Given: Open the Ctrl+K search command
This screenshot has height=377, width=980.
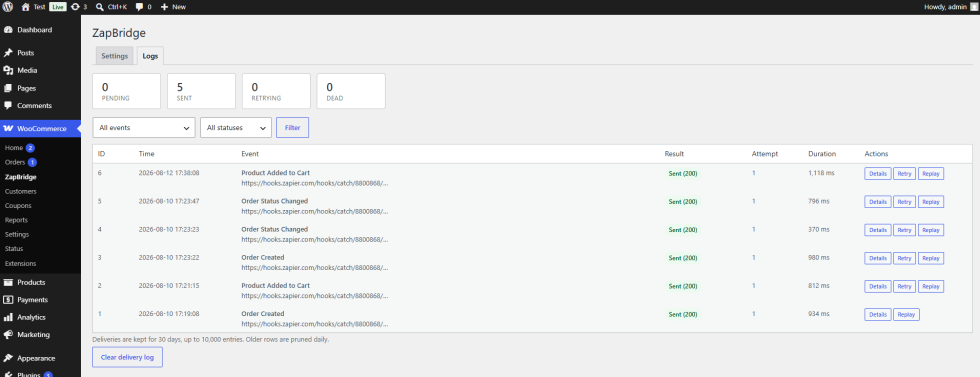Looking at the screenshot, I should [x=112, y=7].
